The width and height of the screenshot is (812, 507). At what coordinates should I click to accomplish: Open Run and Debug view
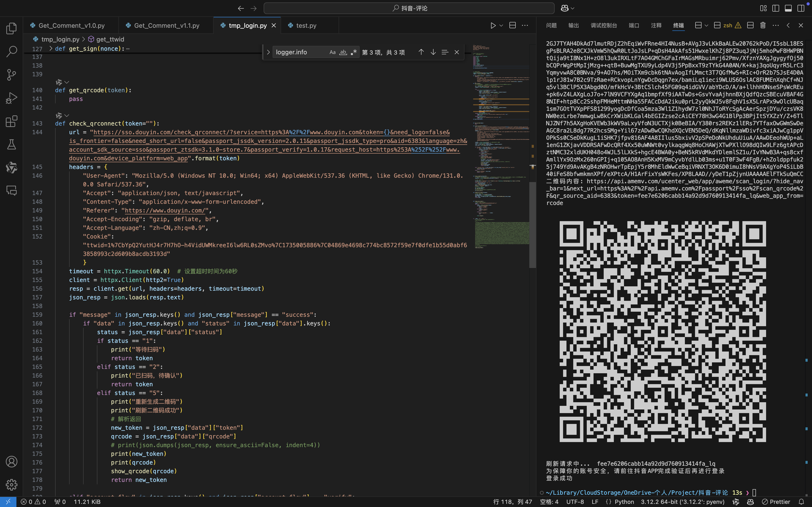[11, 98]
